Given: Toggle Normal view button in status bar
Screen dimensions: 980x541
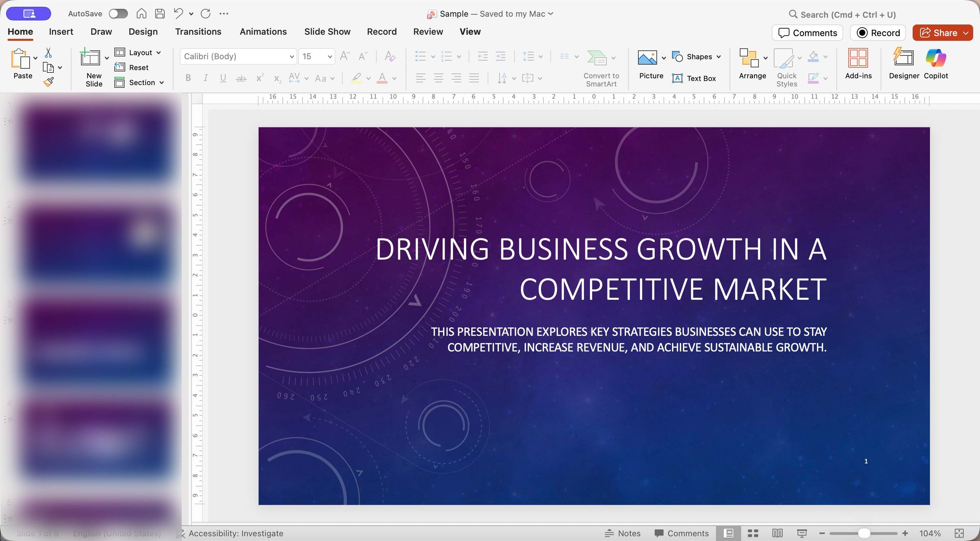Looking at the screenshot, I should coord(729,533).
